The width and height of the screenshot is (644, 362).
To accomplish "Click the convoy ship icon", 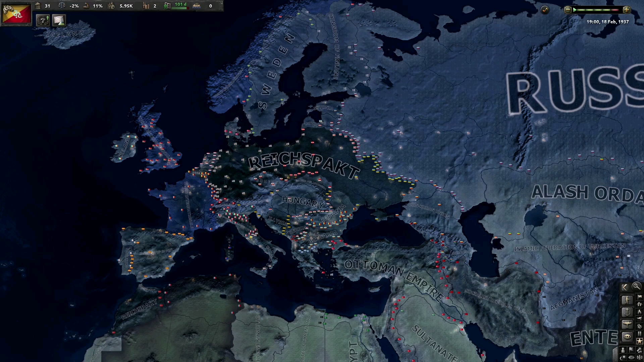I will click(197, 6).
